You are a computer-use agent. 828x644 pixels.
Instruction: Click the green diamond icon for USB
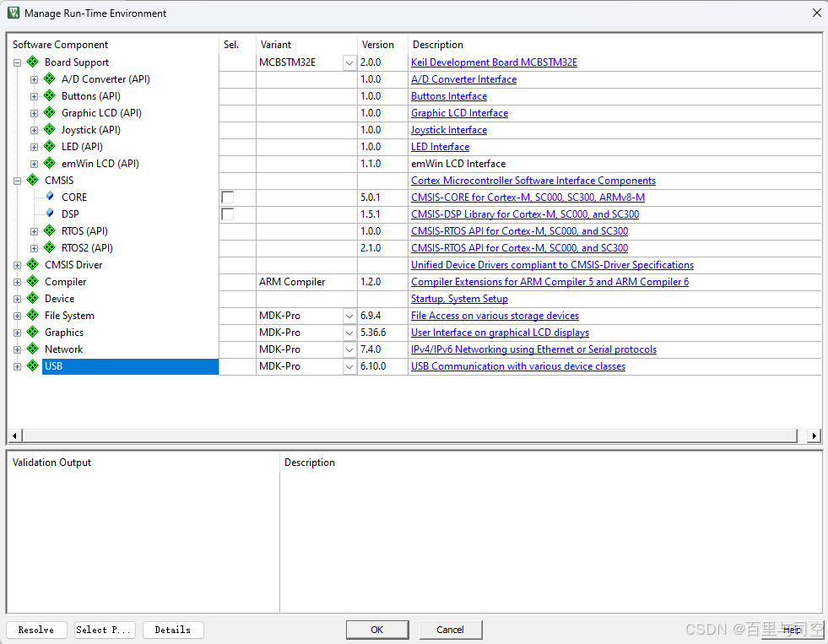33,365
